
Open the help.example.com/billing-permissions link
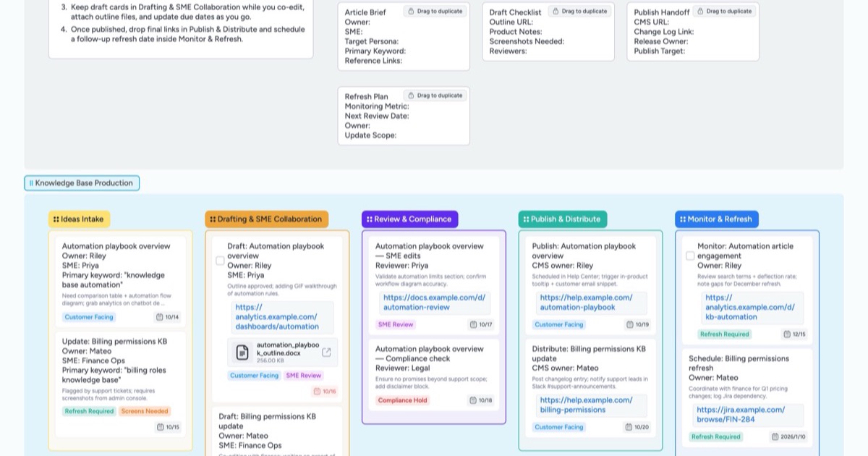tap(587, 405)
